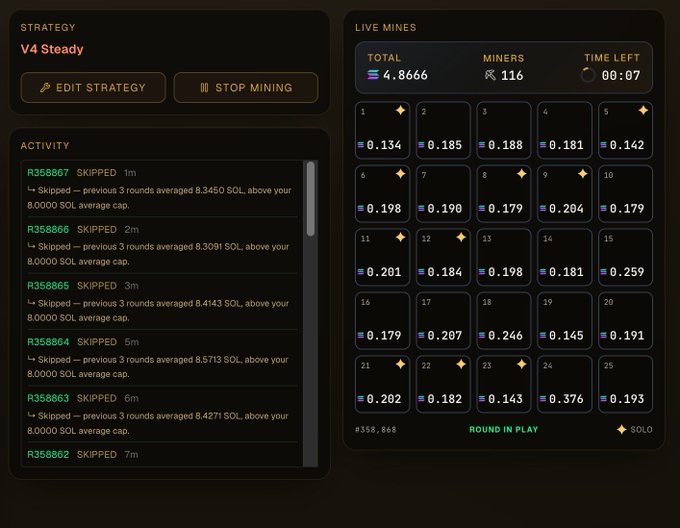
Task: Click the SOL icon beside total 4.8666
Action: (373, 75)
